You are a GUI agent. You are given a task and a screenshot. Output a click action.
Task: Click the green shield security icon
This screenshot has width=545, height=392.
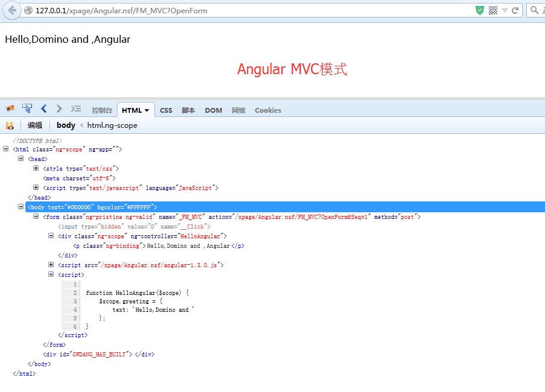[480, 10]
